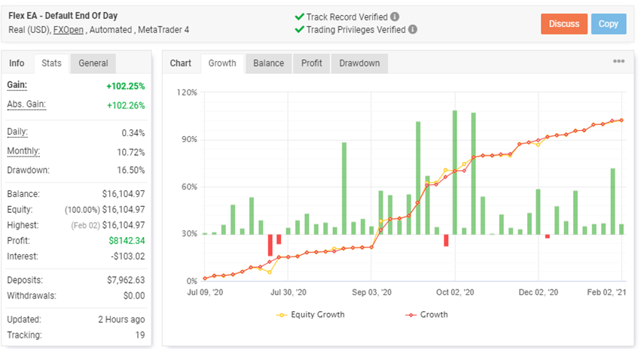Click the -$103.02 interest value
The height and width of the screenshot is (349, 644).
[128, 256]
